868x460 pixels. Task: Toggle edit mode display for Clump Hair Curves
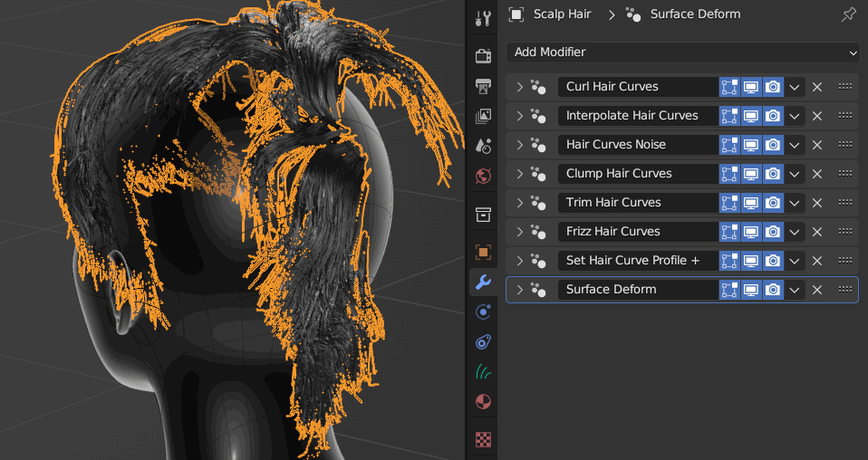[x=729, y=174]
